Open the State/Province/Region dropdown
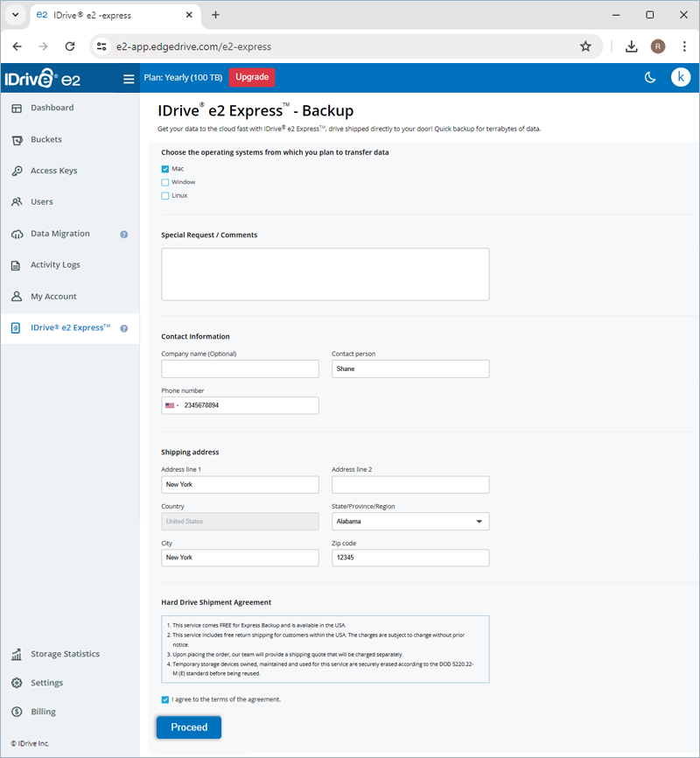Image resolution: width=700 pixels, height=758 pixels. pyautogui.click(x=410, y=522)
